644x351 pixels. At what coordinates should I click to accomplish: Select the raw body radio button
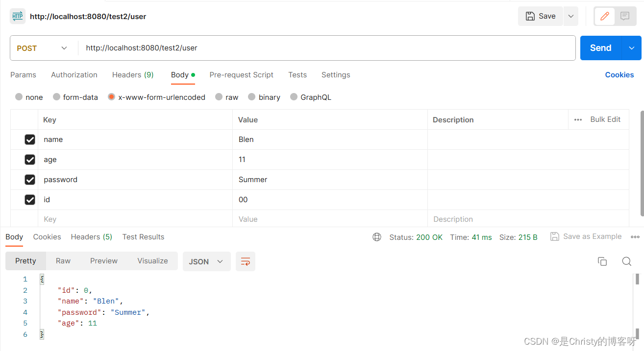219,97
